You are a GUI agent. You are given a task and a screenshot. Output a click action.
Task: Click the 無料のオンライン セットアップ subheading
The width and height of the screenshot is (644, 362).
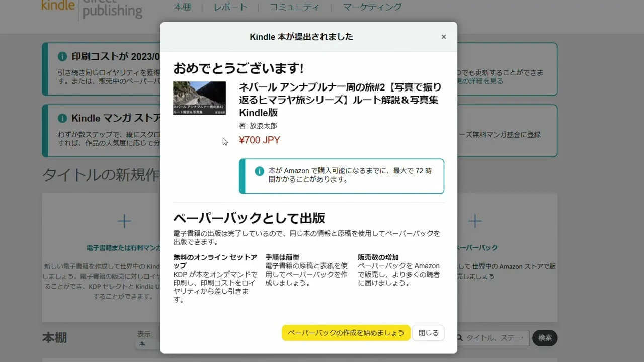click(x=215, y=261)
